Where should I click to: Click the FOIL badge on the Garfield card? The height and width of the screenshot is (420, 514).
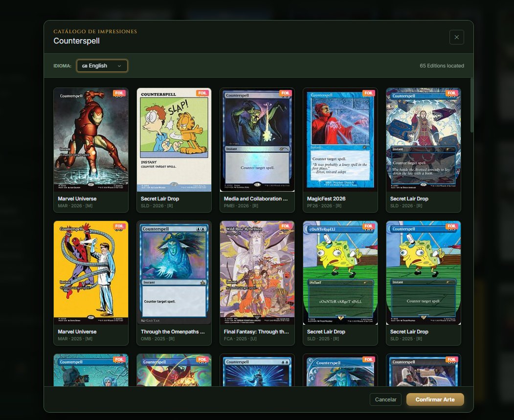202,93
